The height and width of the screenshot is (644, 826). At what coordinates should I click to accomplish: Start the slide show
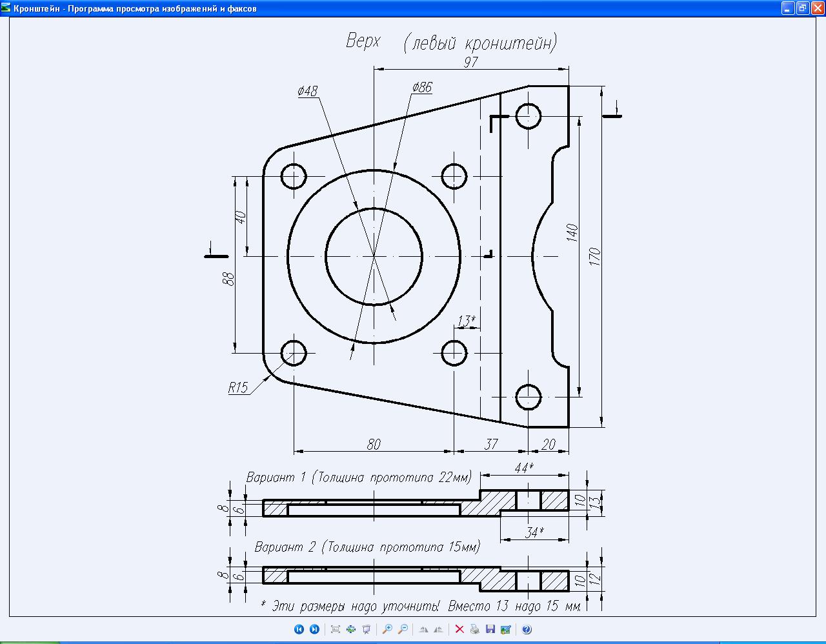(x=367, y=629)
